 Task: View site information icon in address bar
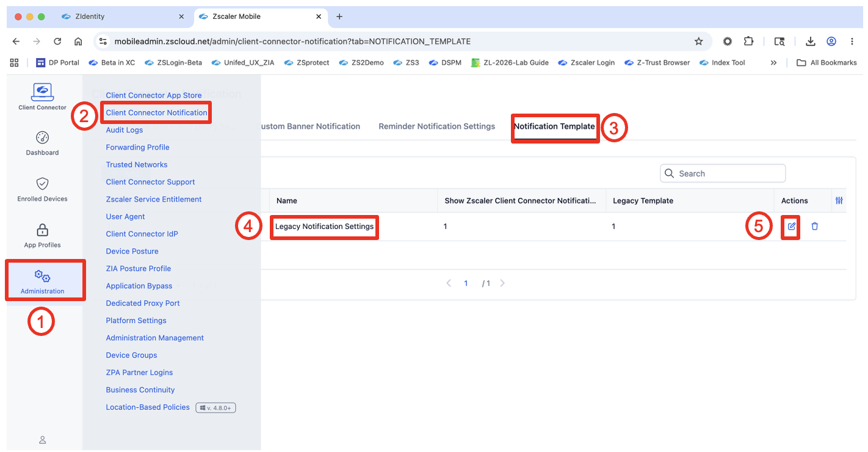pos(103,42)
